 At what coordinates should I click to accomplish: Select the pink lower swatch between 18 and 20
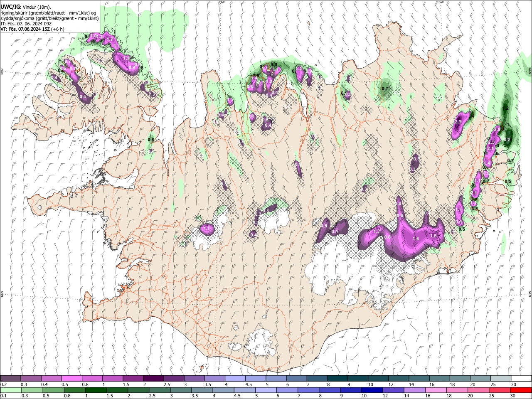[457, 390]
